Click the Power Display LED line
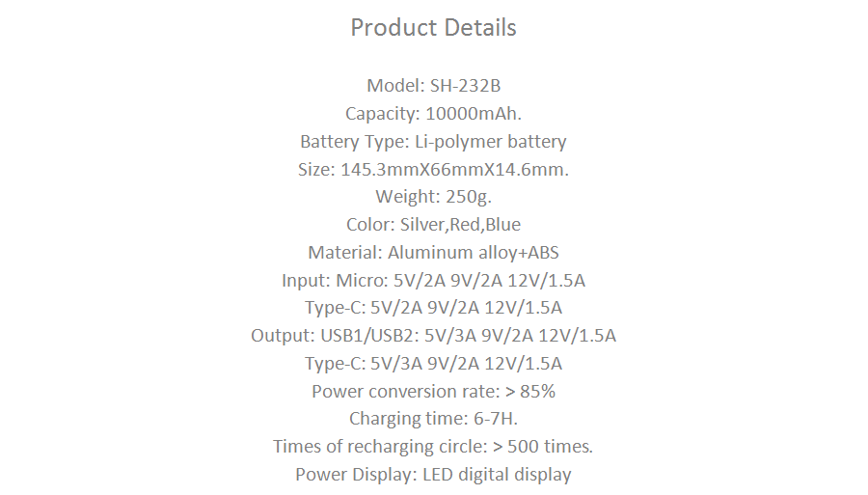Screen dimensions: 868x495 [433, 475]
